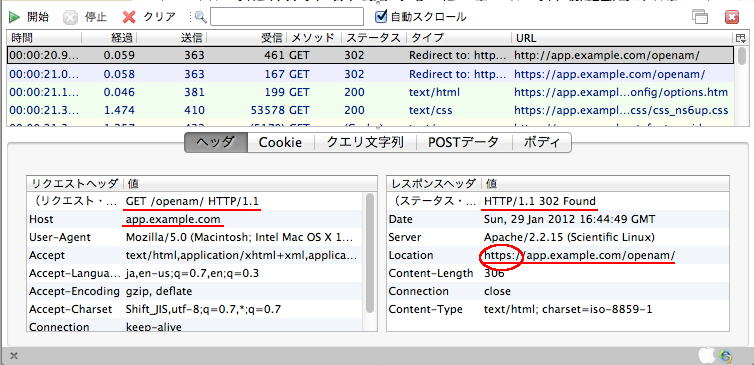This screenshot has height=365, width=754.
Task: Select the Date Sun, 29 Jan 2012 row
Action: pos(558,219)
